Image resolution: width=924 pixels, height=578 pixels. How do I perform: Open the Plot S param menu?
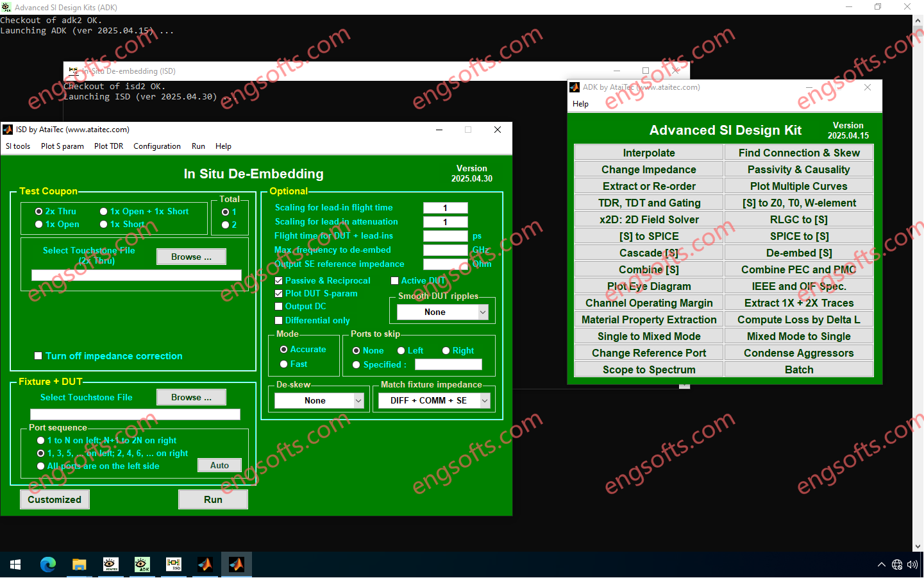point(62,146)
